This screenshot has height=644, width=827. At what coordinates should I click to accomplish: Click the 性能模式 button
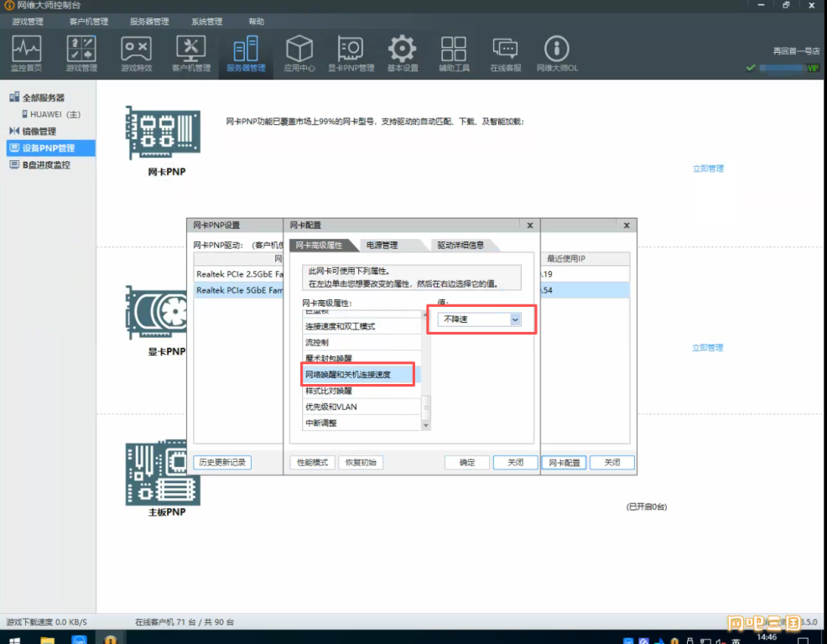click(312, 463)
